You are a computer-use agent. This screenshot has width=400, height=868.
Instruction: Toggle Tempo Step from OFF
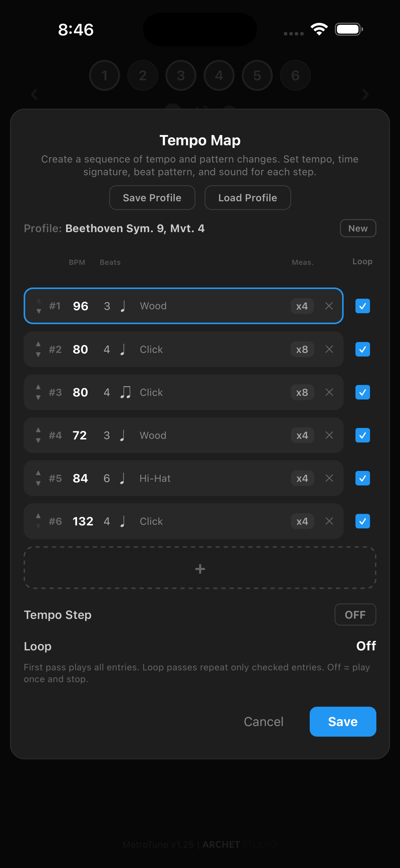click(355, 615)
